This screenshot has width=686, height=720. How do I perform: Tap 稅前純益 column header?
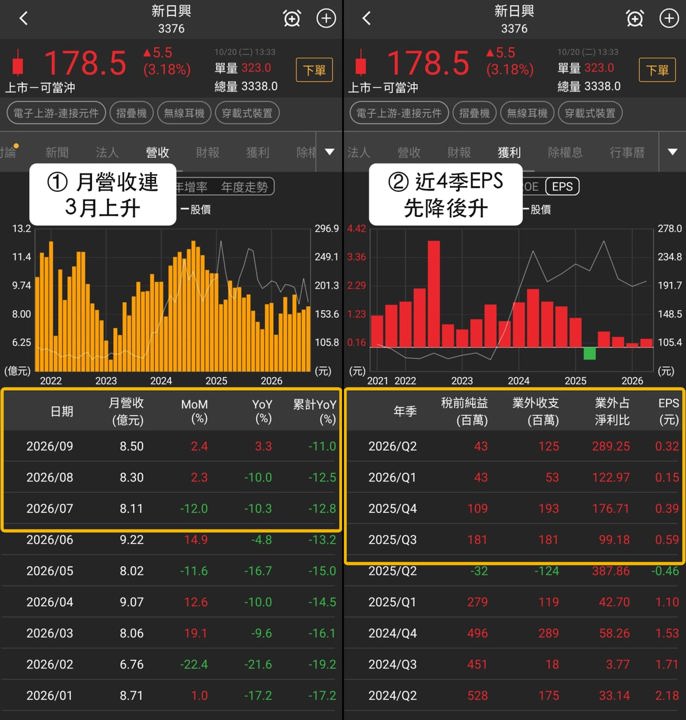coord(465,411)
